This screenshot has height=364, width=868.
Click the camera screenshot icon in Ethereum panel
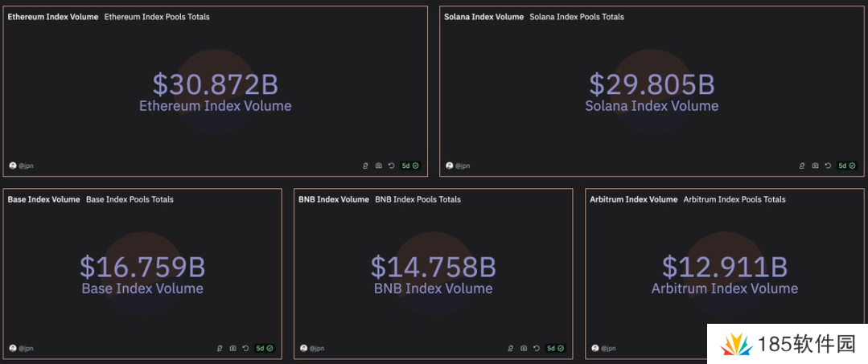point(378,166)
